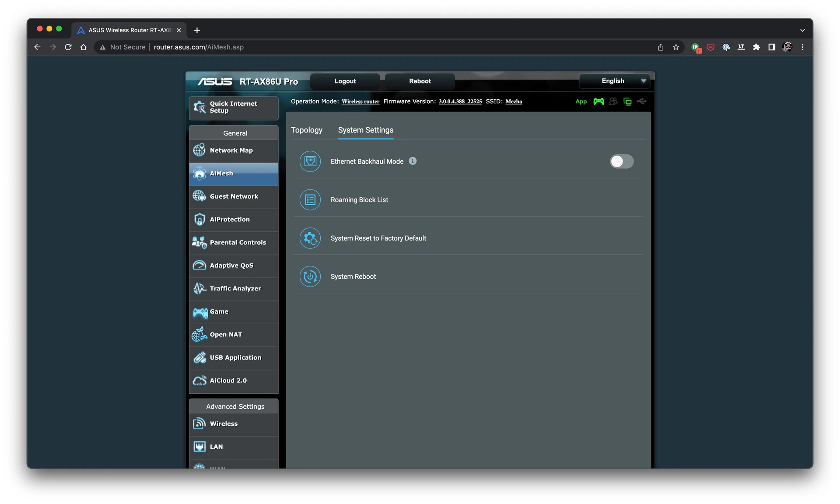Click the Mezha SSID link
Image resolution: width=840 pixels, height=504 pixels.
(514, 101)
